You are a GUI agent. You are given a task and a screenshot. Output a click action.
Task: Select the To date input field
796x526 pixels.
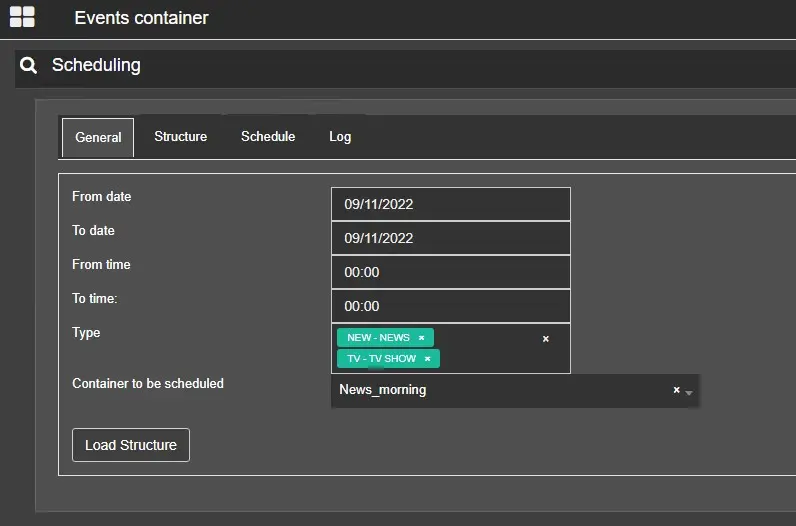(450, 238)
